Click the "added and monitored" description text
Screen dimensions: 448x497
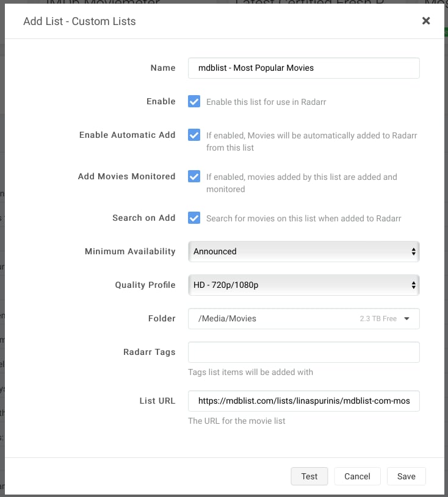(302, 183)
